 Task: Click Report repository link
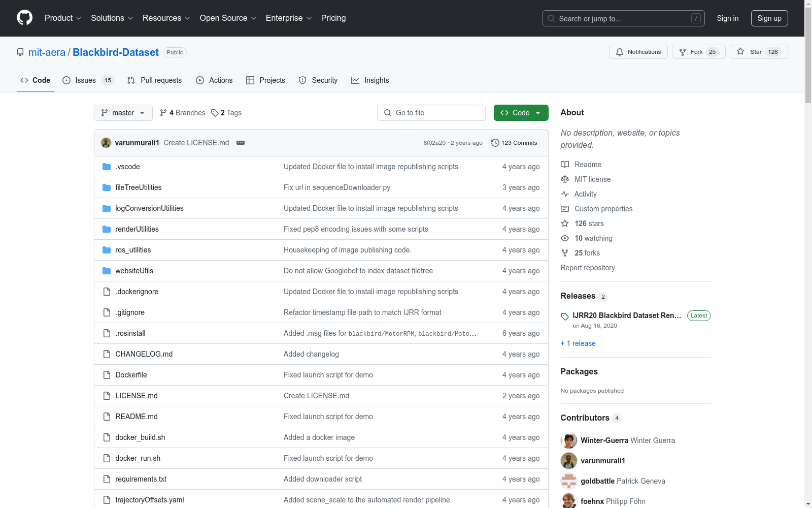click(x=588, y=268)
